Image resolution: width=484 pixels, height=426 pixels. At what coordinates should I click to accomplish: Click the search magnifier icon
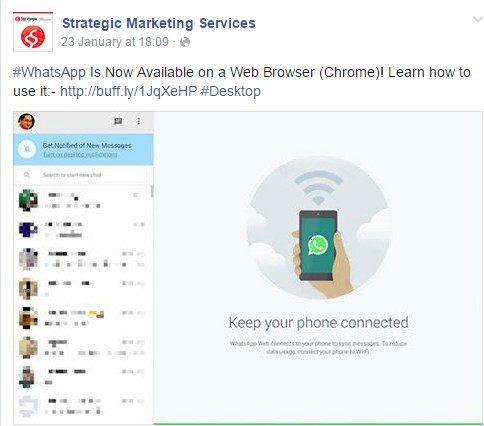pos(27,175)
